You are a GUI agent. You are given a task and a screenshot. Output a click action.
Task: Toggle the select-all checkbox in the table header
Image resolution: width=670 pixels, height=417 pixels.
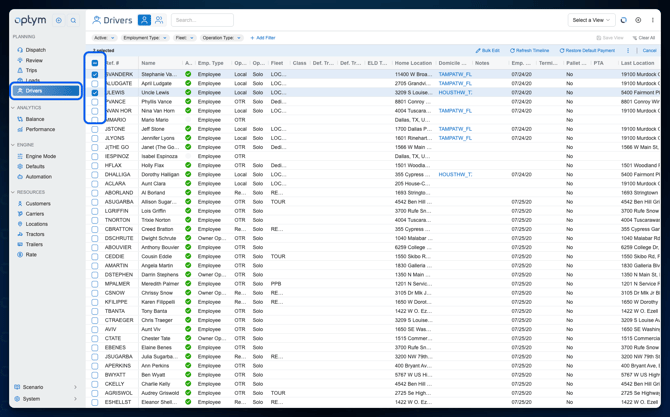[x=95, y=63]
